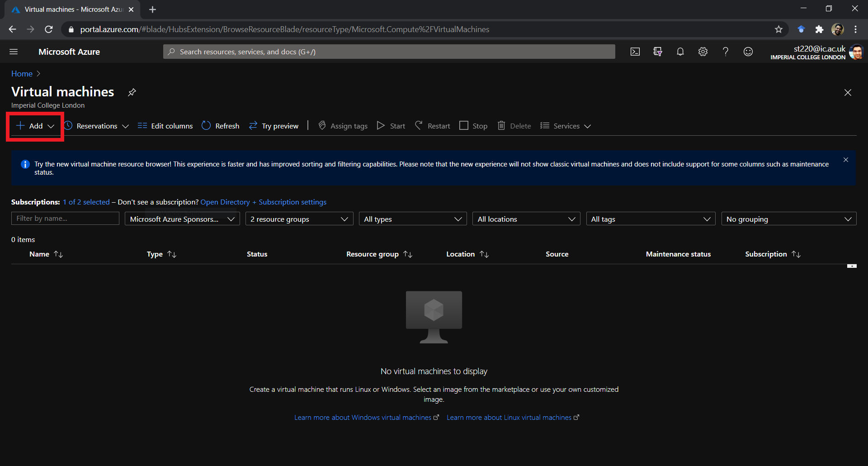Open the browser extensions puzzle icon
This screenshot has height=466, width=868.
(x=819, y=29)
